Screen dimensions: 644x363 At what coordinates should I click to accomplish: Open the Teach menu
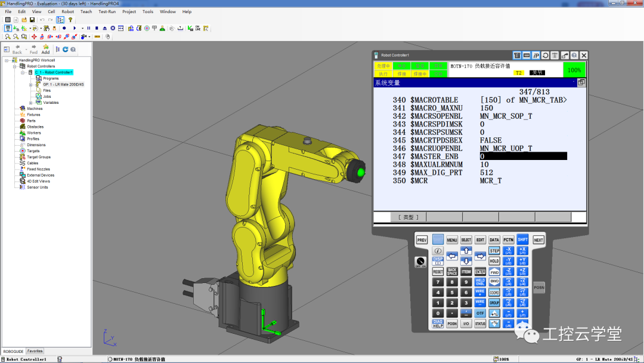coord(86,11)
